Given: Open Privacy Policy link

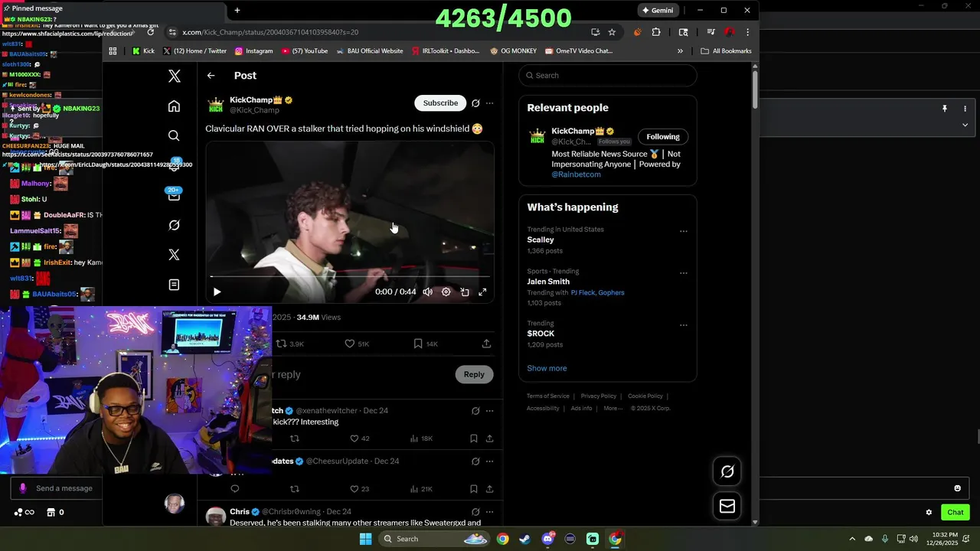Looking at the screenshot, I should (599, 396).
